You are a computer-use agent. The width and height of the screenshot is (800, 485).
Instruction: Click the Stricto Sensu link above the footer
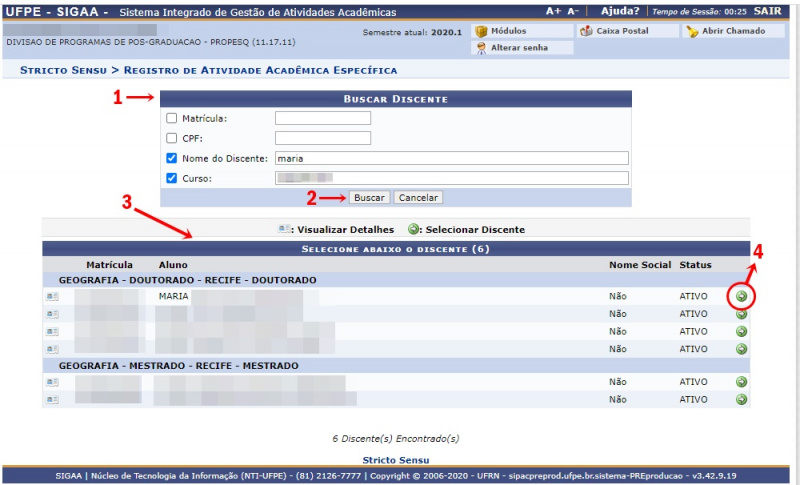tap(395, 460)
